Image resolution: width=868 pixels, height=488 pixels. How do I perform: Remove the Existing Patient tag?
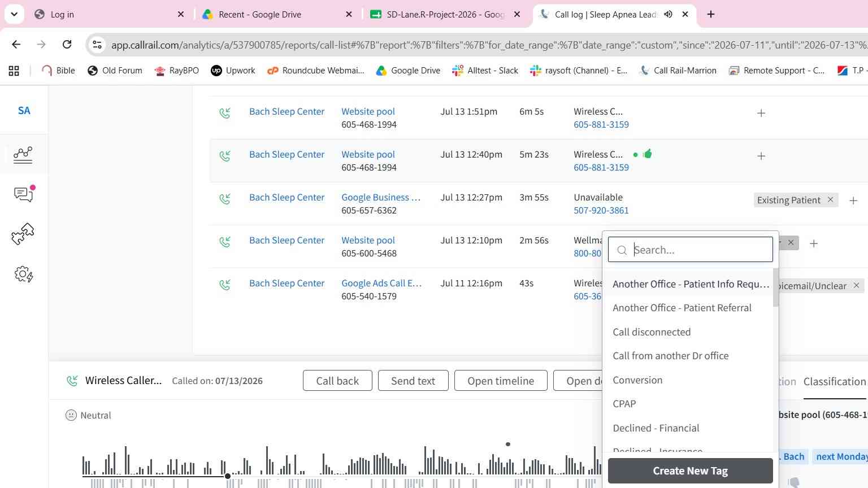[830, 199]
